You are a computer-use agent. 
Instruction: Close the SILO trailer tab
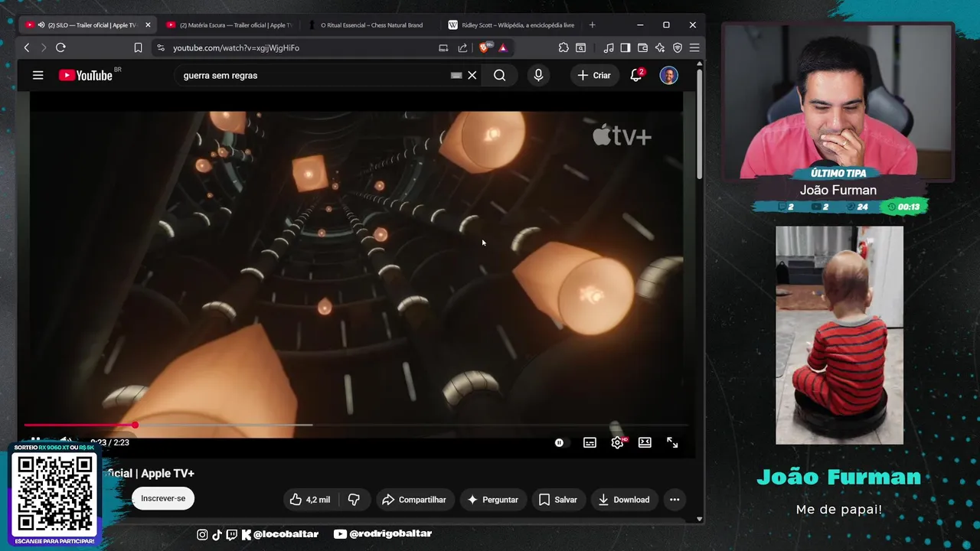(x=148, y=25)
